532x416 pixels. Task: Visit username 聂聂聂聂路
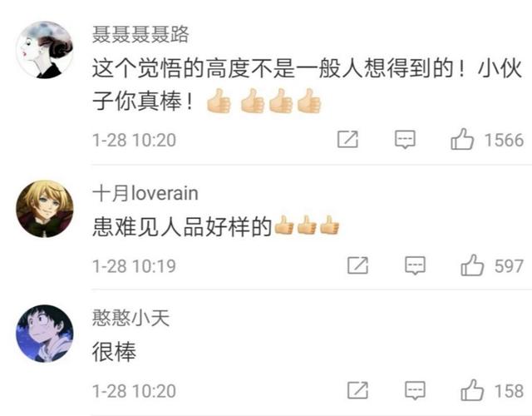(140, 34)
